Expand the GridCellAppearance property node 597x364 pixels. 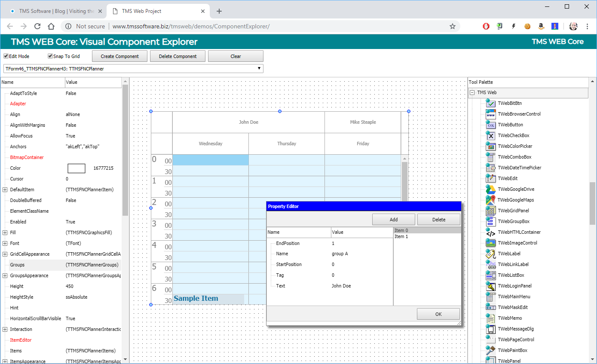tap(5, 254)
